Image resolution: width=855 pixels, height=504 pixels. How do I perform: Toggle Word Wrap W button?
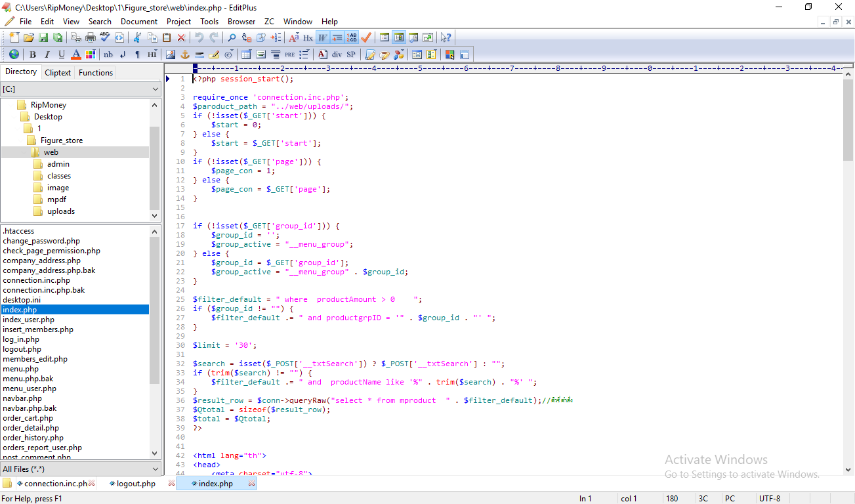pos(323,37)
